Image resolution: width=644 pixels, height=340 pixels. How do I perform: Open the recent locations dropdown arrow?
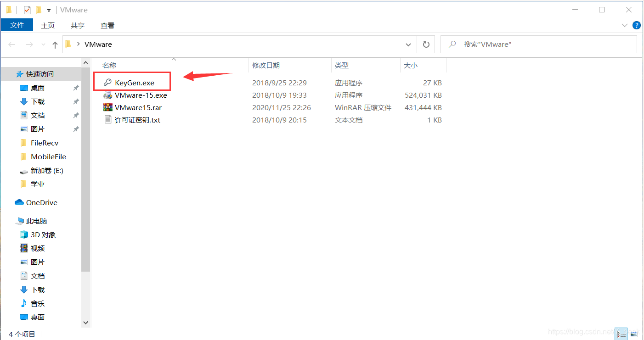tap(44, 45)
